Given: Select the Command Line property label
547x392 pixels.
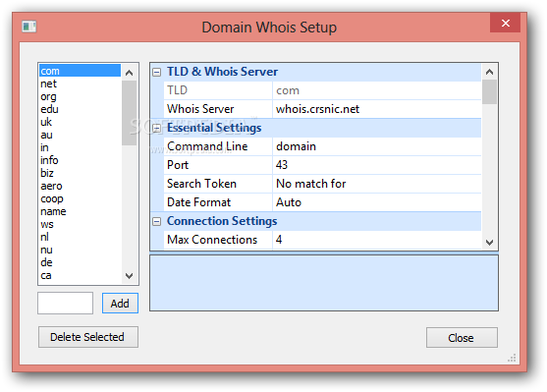Looking at the screenshot, I should (218, 146).
